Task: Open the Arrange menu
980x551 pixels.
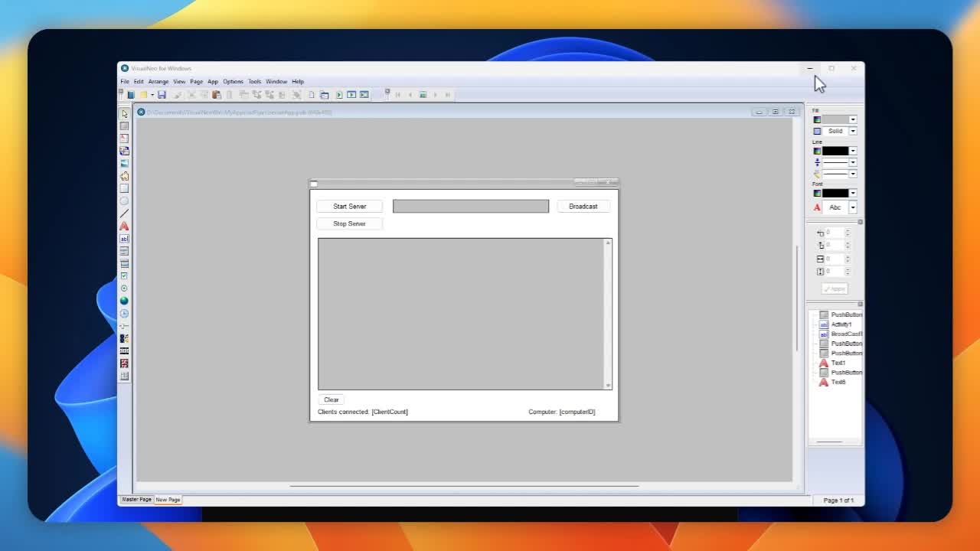Action: [158, 82]
